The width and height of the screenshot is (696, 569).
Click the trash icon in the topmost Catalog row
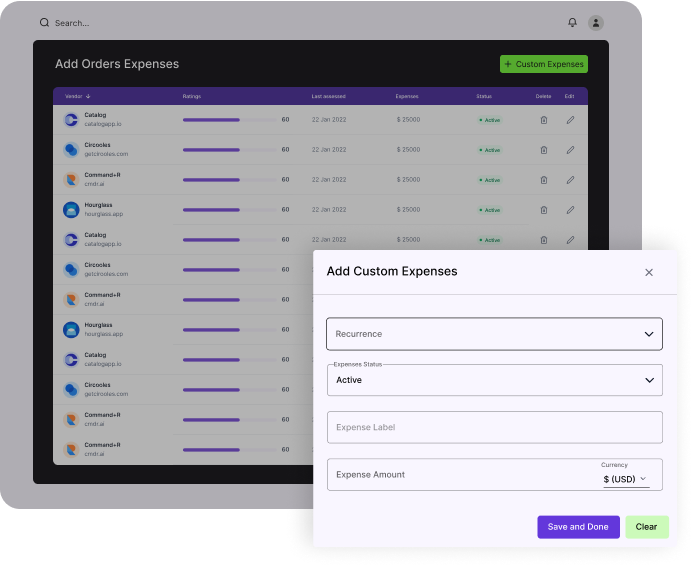point(544,120)
